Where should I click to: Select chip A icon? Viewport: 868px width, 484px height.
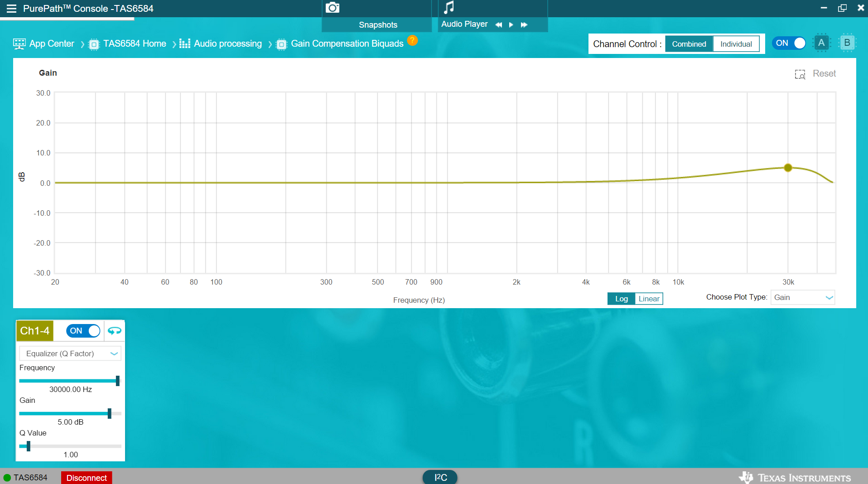click(x=821, y=43)
